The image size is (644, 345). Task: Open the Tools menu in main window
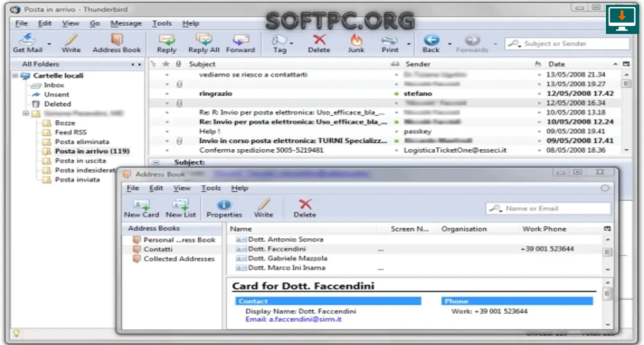[162, 23]
